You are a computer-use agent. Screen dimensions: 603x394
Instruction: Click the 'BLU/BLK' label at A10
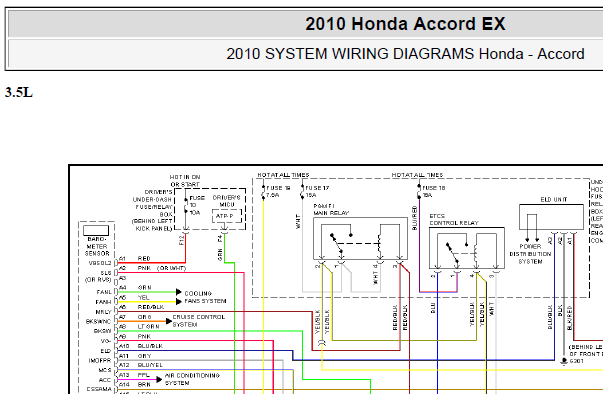[150, 346]
